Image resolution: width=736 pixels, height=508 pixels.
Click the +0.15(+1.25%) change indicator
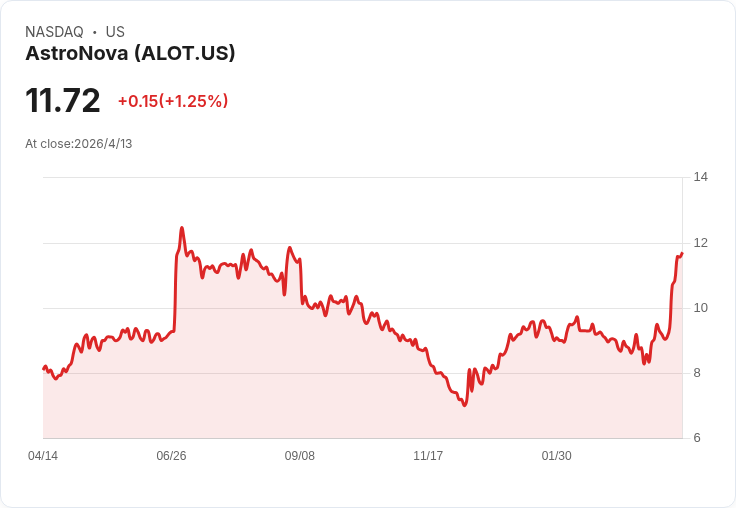point(173,101)
